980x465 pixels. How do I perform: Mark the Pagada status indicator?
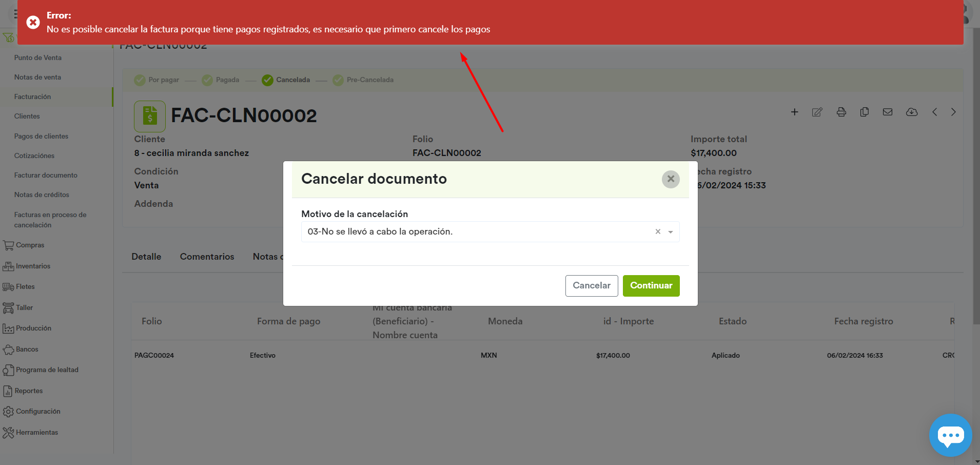point(207,80)
